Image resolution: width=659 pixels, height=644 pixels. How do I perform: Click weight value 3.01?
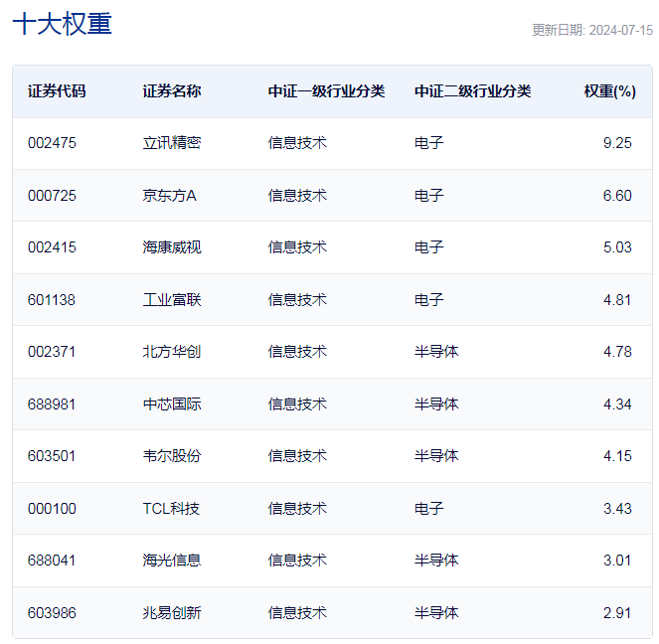point(617,561)
